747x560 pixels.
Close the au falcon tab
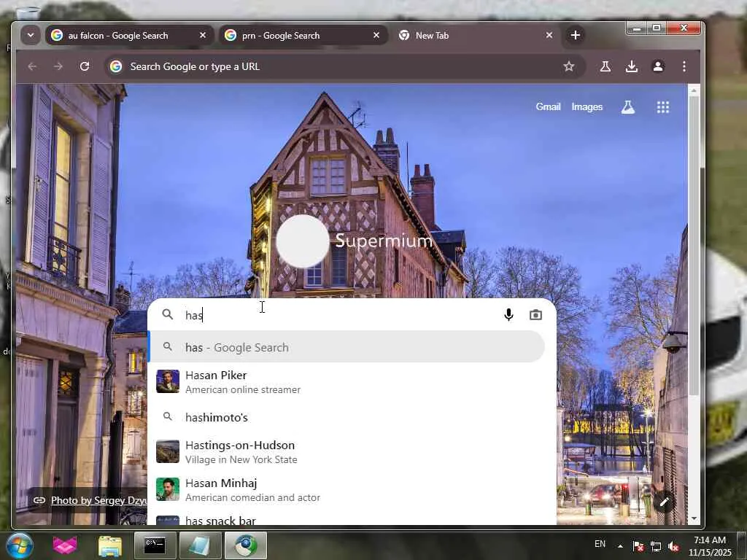pos(203,35)
